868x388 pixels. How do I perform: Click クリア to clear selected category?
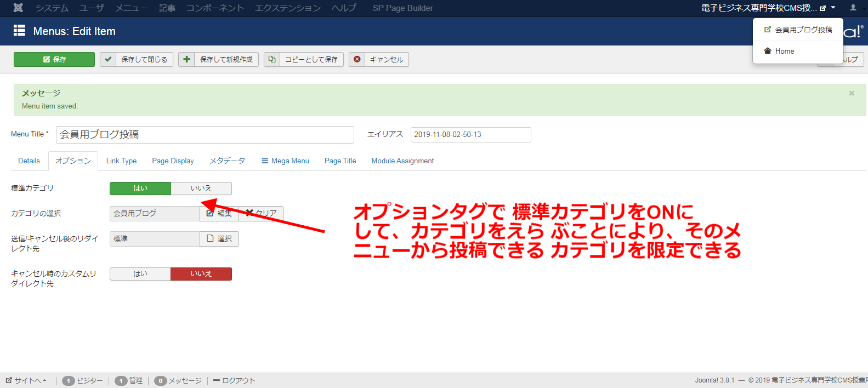[x=262, y=213]
